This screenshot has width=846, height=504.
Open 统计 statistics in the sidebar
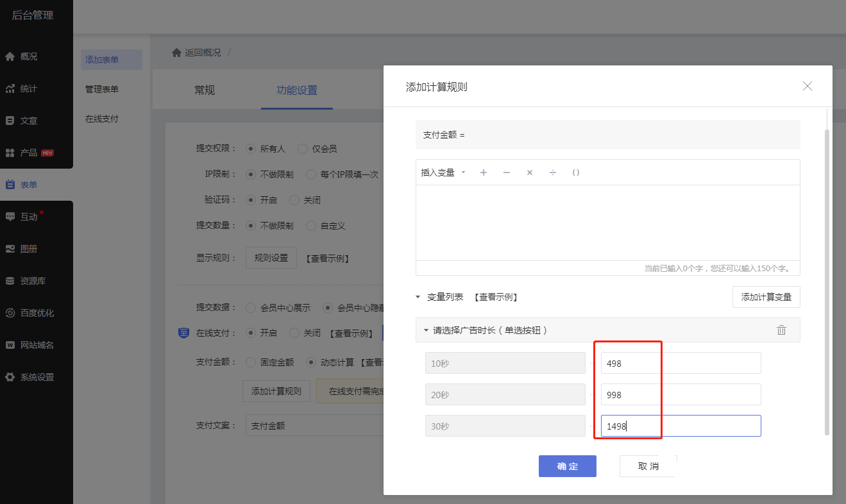(x=28, y=88)
